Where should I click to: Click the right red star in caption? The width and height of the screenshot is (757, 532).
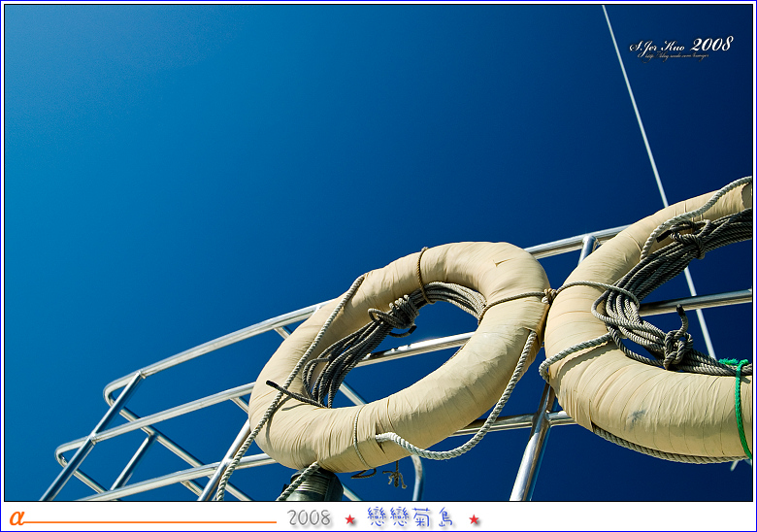(474, 519)
